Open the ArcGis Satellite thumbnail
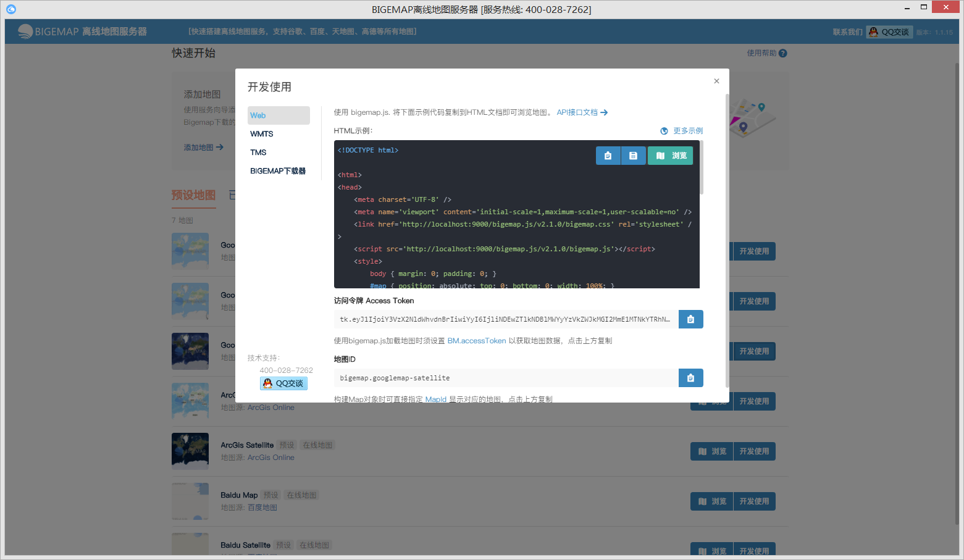 [190, 451]
